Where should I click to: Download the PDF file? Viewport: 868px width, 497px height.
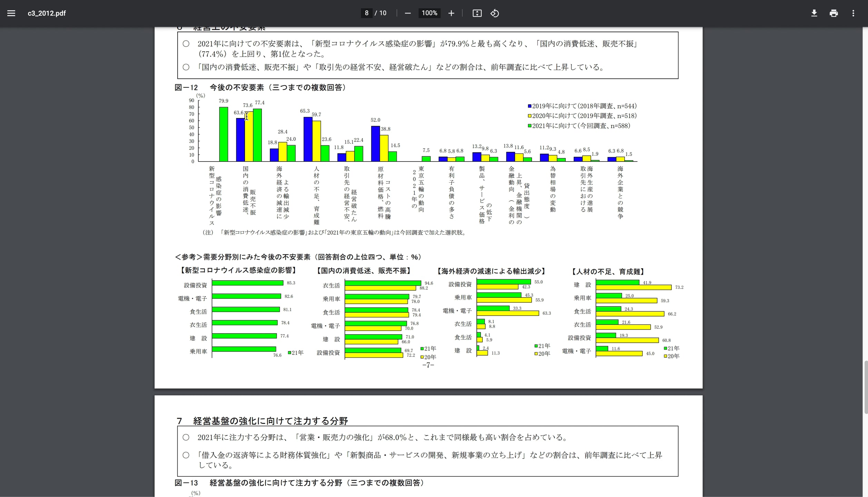click(x=814, y=13)
